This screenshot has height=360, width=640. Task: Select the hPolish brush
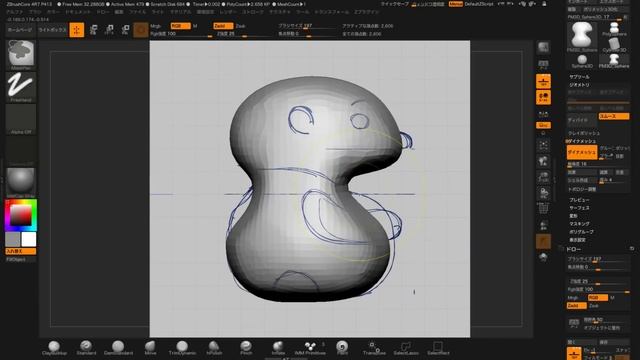[214, 348]
